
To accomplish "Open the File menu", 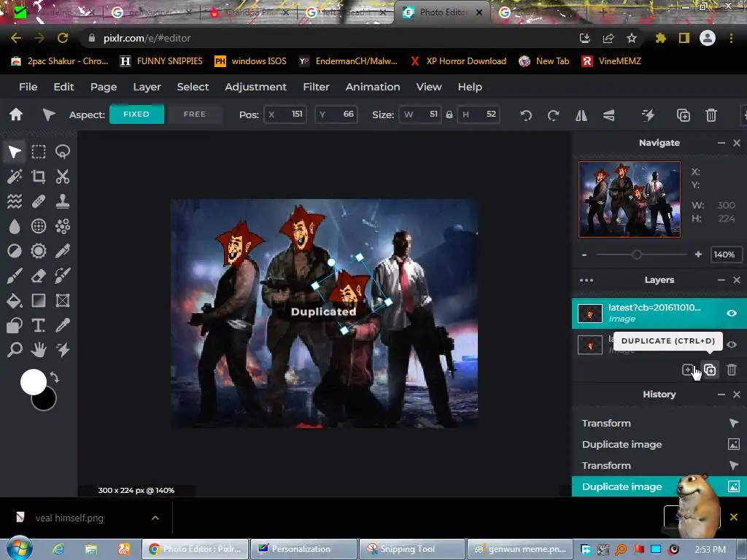I will 28,87.
